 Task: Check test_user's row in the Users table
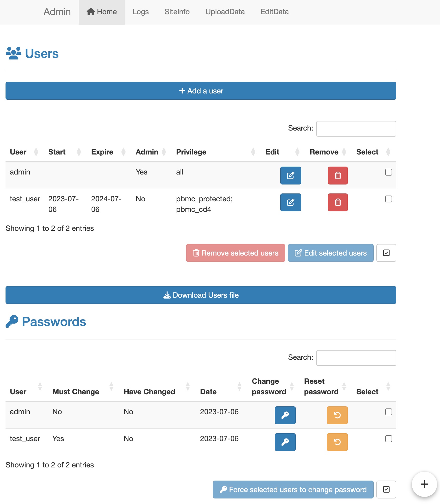388,199
